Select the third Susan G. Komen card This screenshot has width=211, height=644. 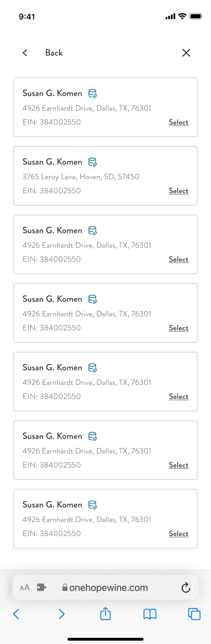[179, 259]
